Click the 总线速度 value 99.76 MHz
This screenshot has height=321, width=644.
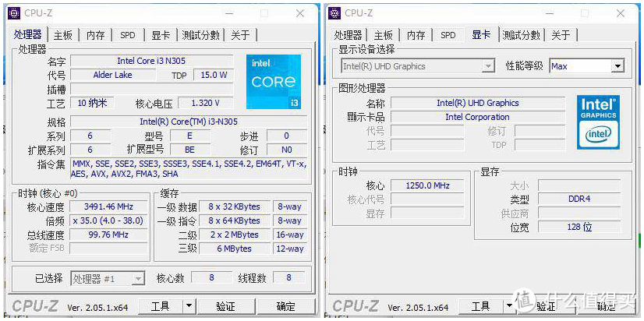point(108,235)
